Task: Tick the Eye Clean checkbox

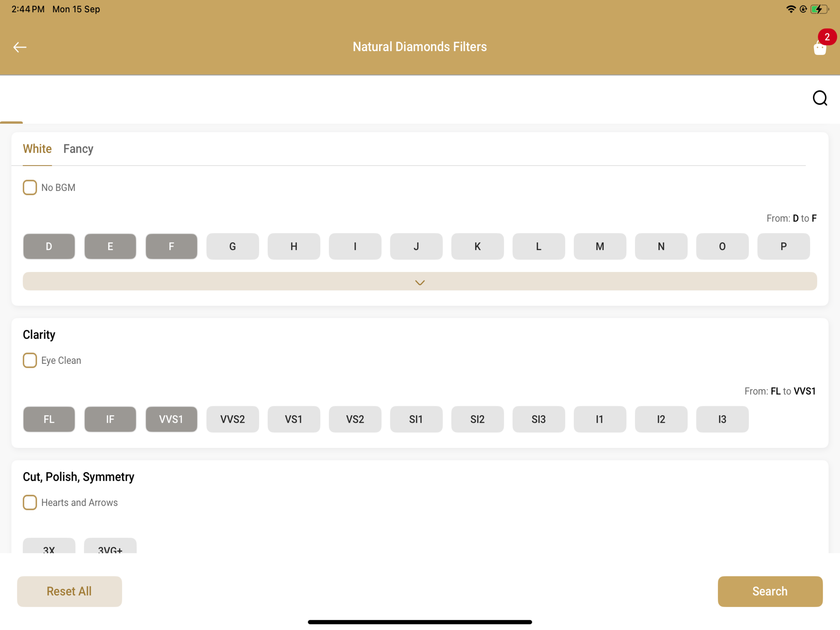Action: point(30,360)
